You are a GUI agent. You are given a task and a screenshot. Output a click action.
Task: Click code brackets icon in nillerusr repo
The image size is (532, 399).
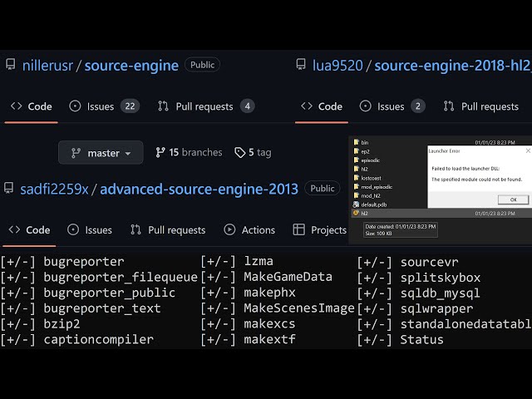pyautogui.click(x=17, y=106)
